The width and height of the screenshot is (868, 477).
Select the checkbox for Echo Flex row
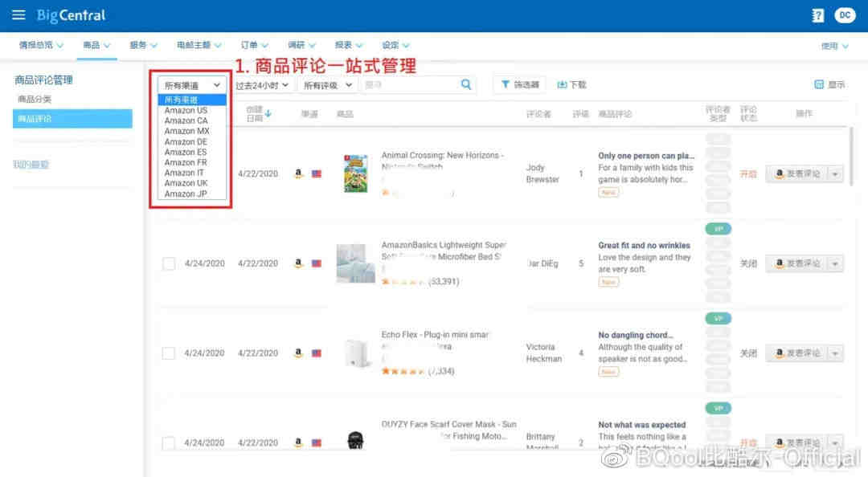point(169,353)
